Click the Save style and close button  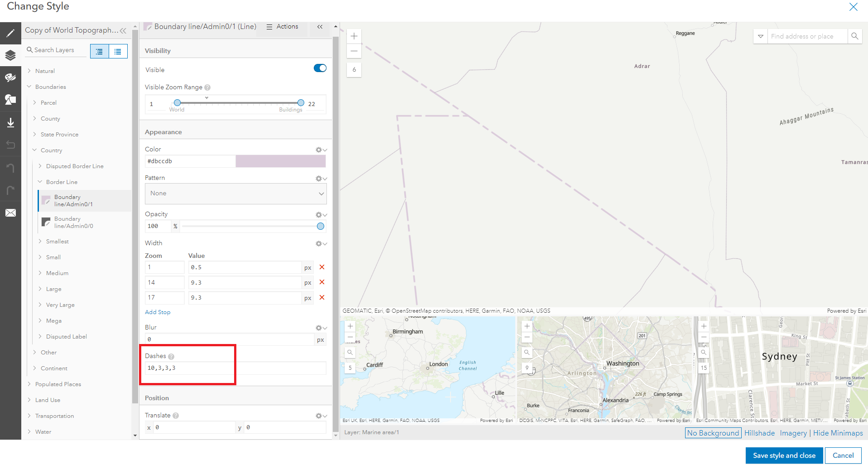784,455
